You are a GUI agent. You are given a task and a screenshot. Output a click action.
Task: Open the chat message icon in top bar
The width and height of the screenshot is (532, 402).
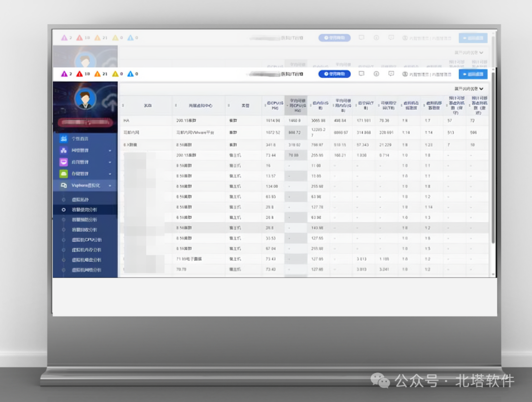click(x=391, y=73)
